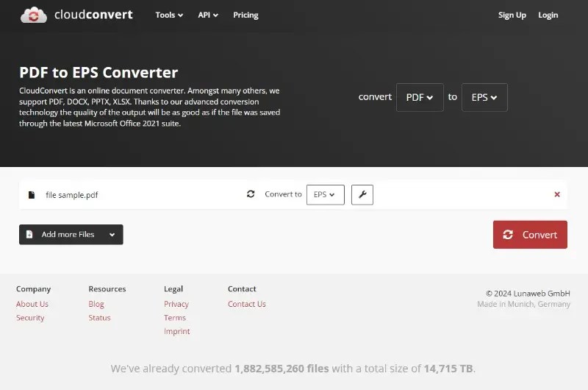588x390 pixels.
Task: Open the Terms footer link
Action: point(175,318)
